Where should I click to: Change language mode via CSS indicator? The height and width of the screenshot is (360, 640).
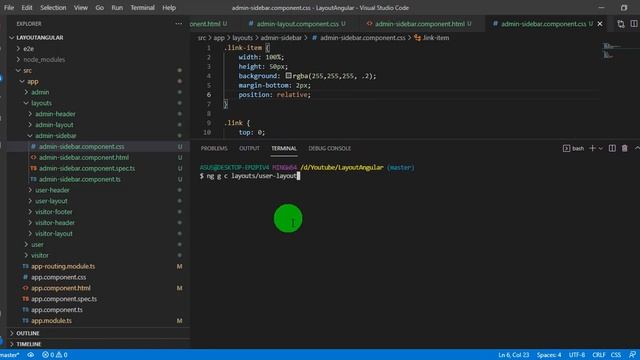(616, 355)
